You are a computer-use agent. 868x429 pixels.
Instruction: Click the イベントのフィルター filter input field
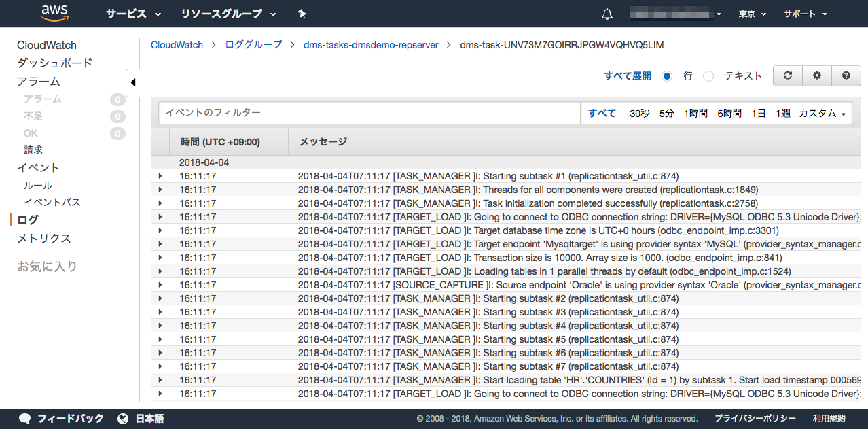[369, 113]
